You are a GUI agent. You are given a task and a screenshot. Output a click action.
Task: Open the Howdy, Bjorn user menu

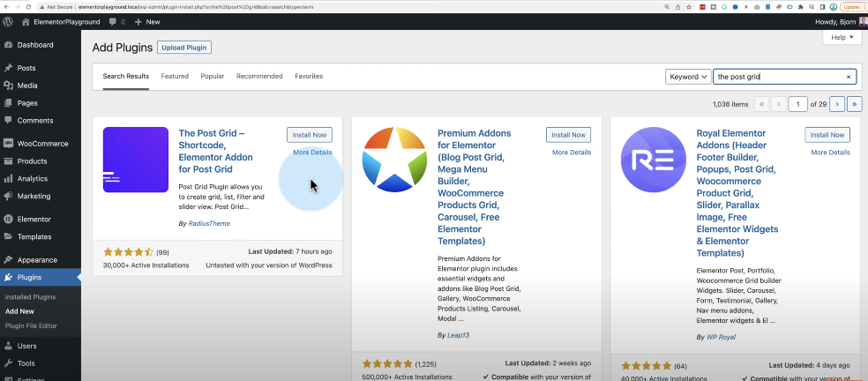[841, 21]
